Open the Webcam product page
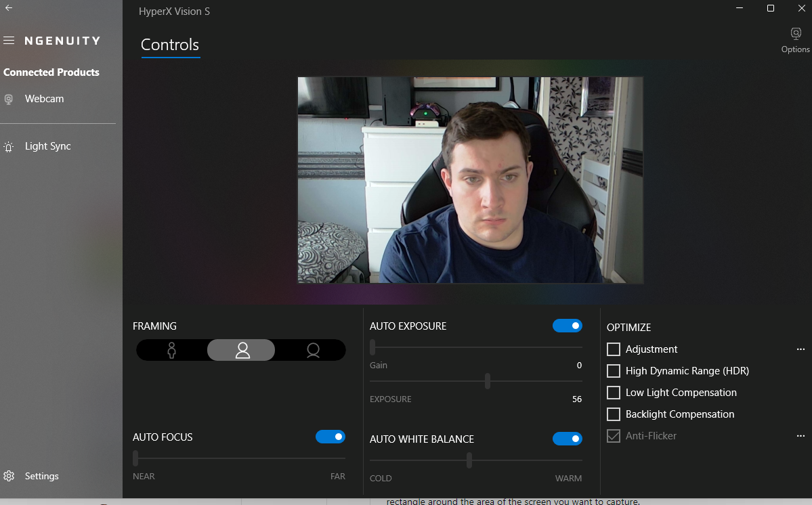The width and height of the screenshot is (812, 505). [45, 98]
